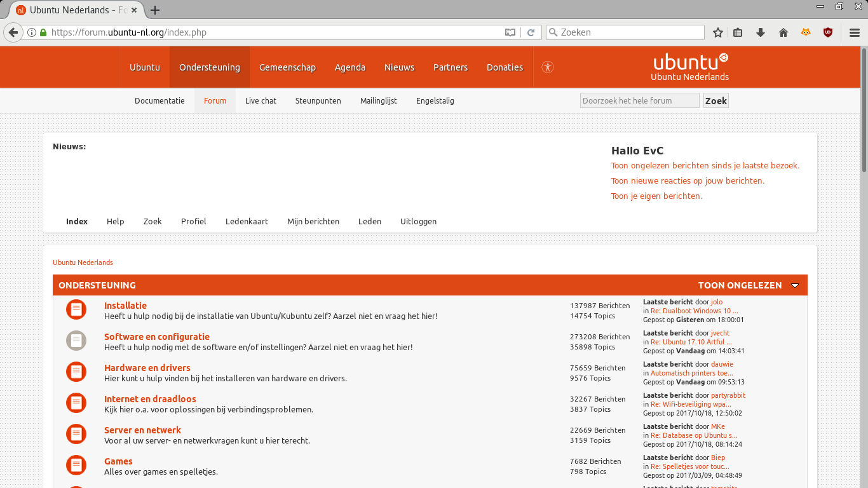Viewport: 868px width, 488px height.
Task: Click the fox extension icon
Action: tap(806, 32)
